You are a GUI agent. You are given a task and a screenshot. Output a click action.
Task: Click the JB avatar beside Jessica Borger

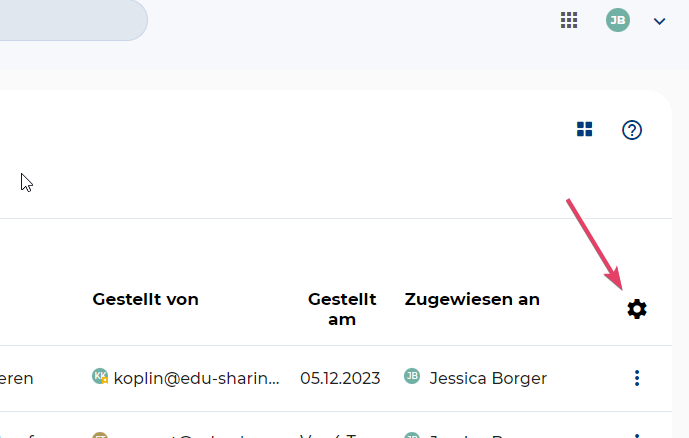[411, 377]
